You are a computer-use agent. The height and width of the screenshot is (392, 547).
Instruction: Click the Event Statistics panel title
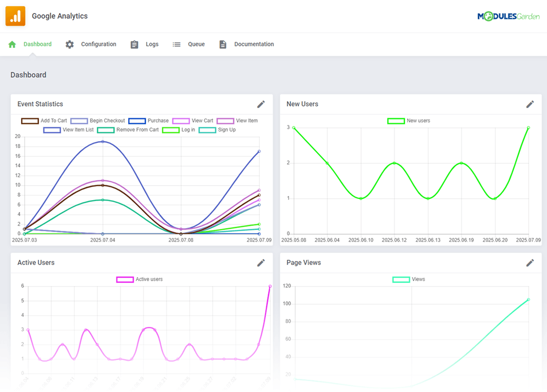[40, 104]
